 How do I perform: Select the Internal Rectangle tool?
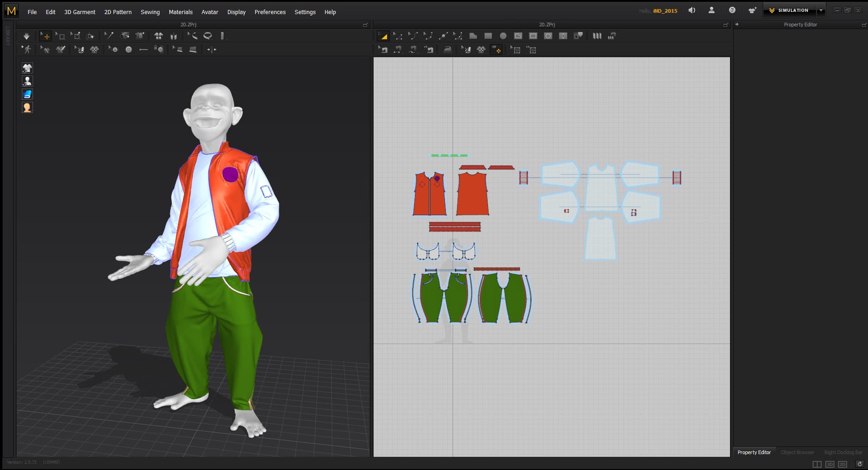coord(533,36)
